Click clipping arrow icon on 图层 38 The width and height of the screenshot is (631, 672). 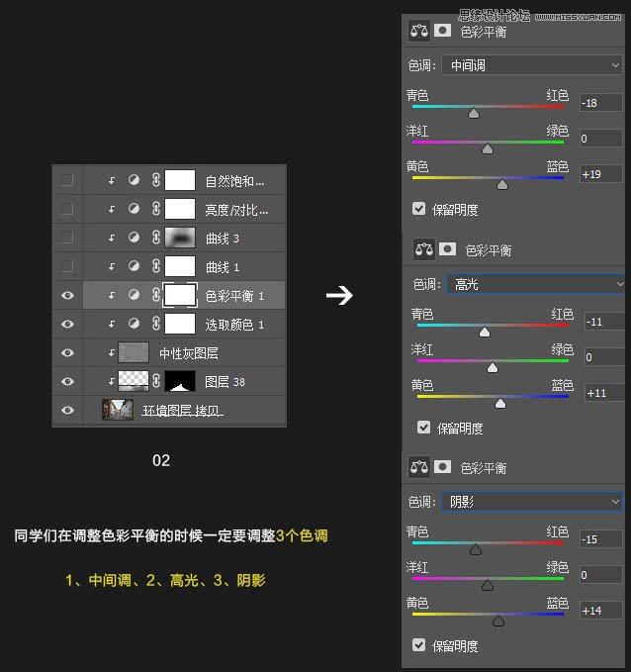tap(112, 381)
